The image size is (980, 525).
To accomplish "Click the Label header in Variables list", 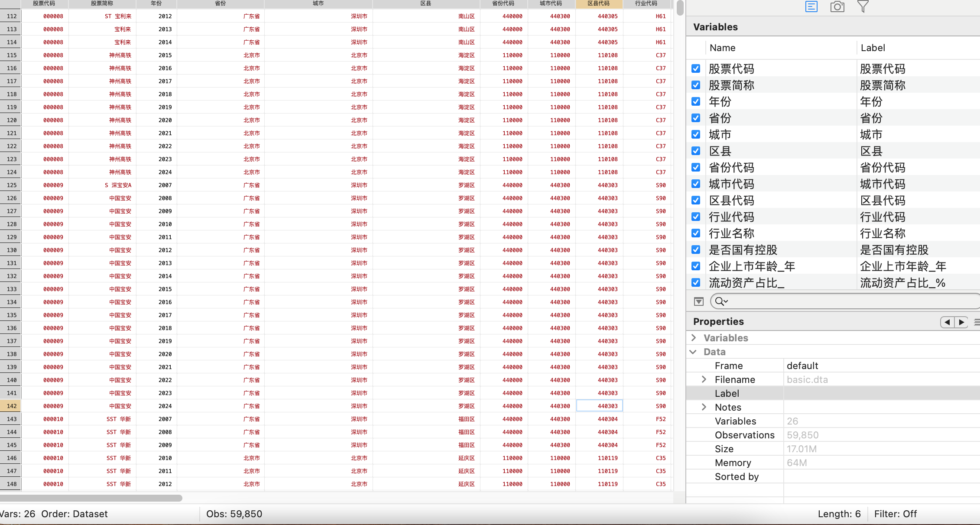I will [873, 48].
